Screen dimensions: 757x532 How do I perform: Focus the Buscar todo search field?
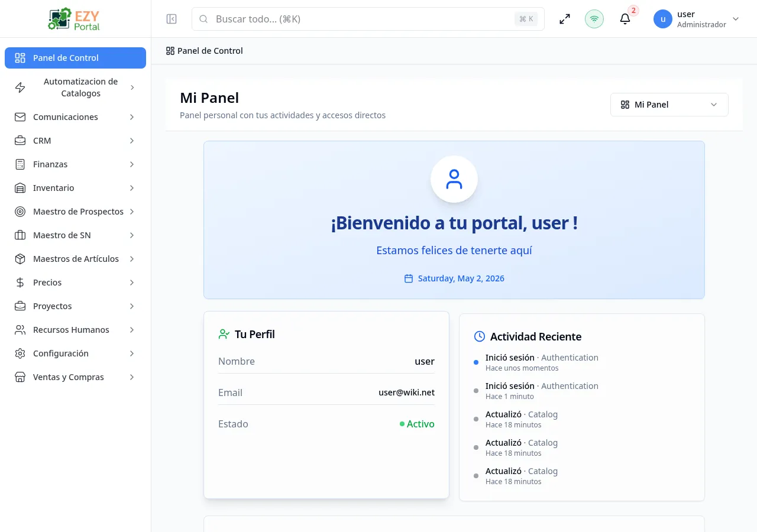pyautogui.click(x=368, y=19)
